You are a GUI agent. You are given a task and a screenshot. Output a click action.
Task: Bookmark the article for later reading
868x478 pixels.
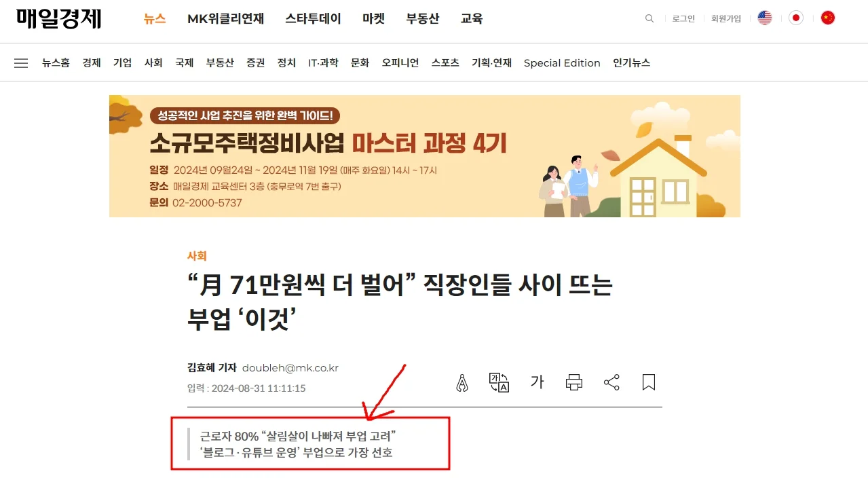tap(648, 382)
